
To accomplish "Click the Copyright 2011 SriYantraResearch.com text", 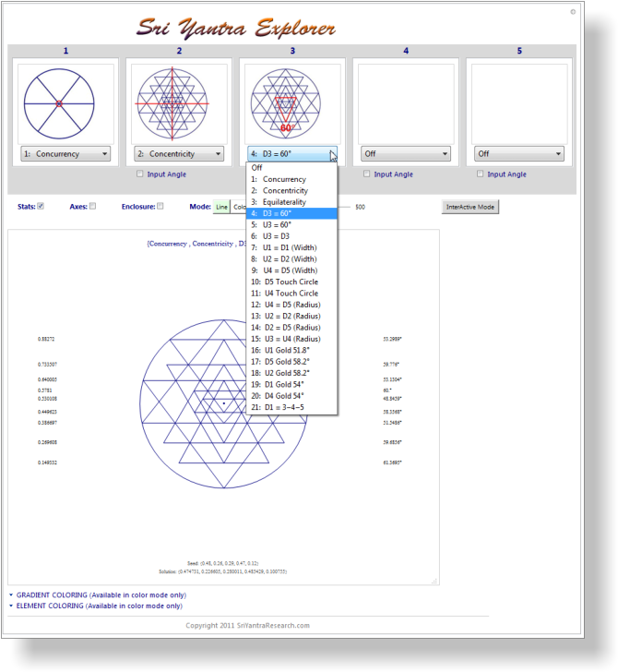I will point(247,625).
